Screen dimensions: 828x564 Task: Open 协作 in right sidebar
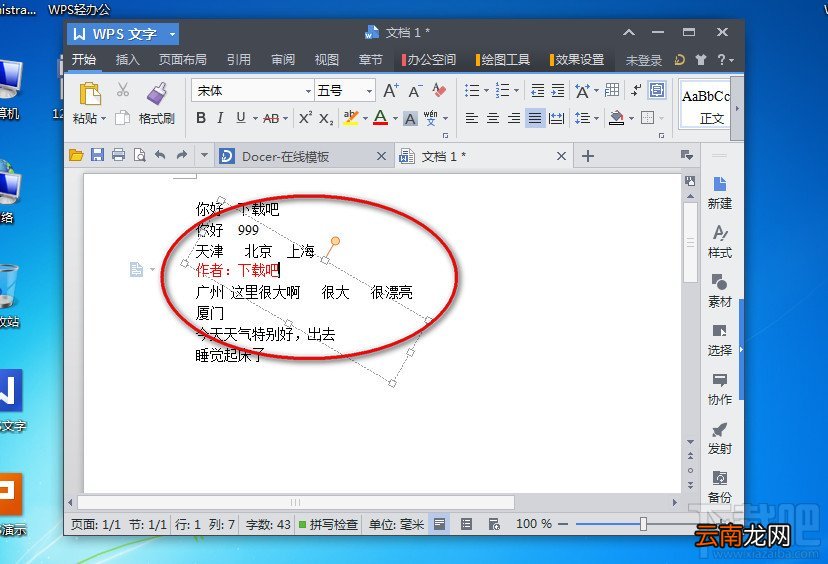719,390
